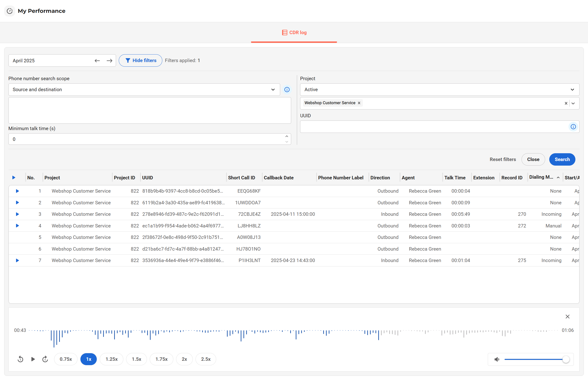Sort by Direction column header
This screenshot has width=588, height=380.
click(x=380, y=178)
